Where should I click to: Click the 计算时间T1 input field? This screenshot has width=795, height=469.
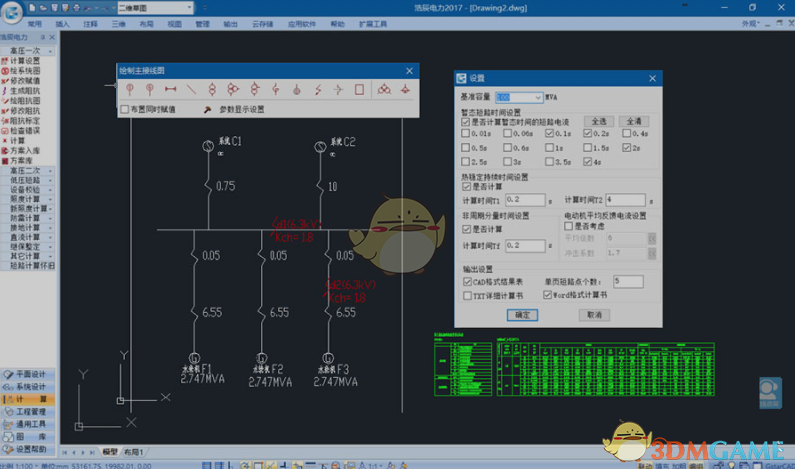(x=525, y=200)
